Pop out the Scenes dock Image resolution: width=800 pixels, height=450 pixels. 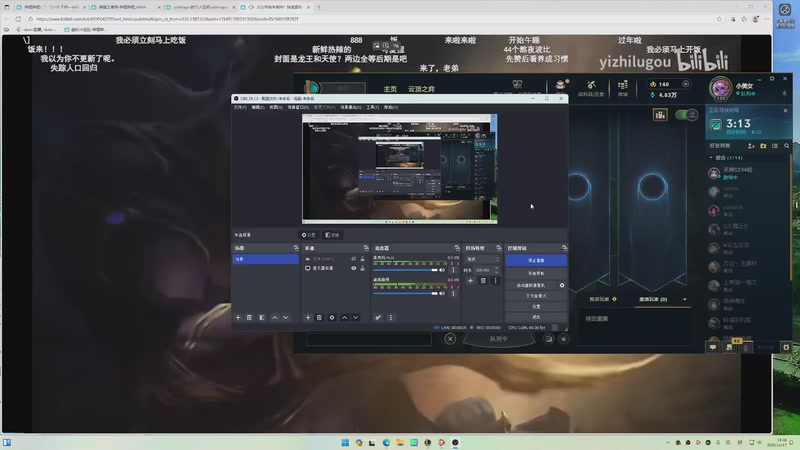click(296, 248)
